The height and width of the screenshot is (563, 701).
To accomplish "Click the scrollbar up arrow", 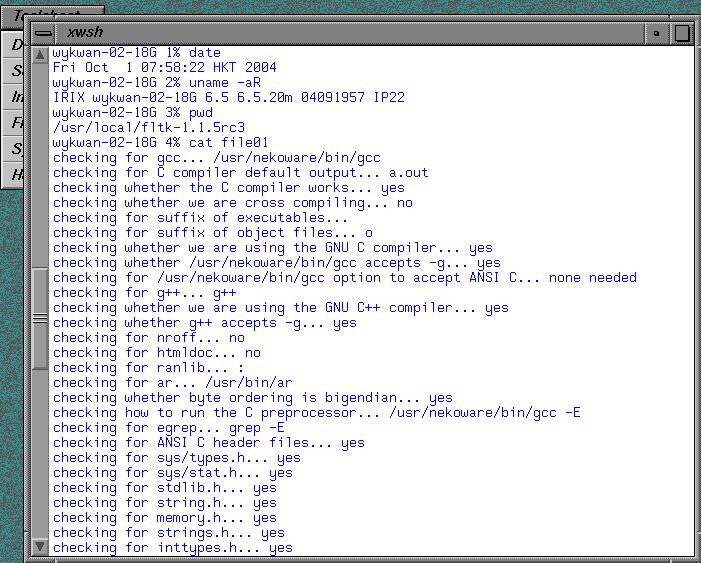I will 40,55.
